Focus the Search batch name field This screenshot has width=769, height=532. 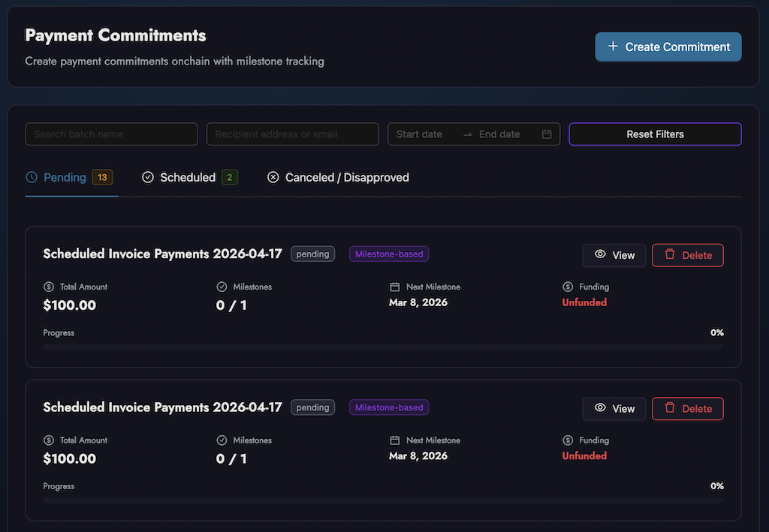click(111, 134)
